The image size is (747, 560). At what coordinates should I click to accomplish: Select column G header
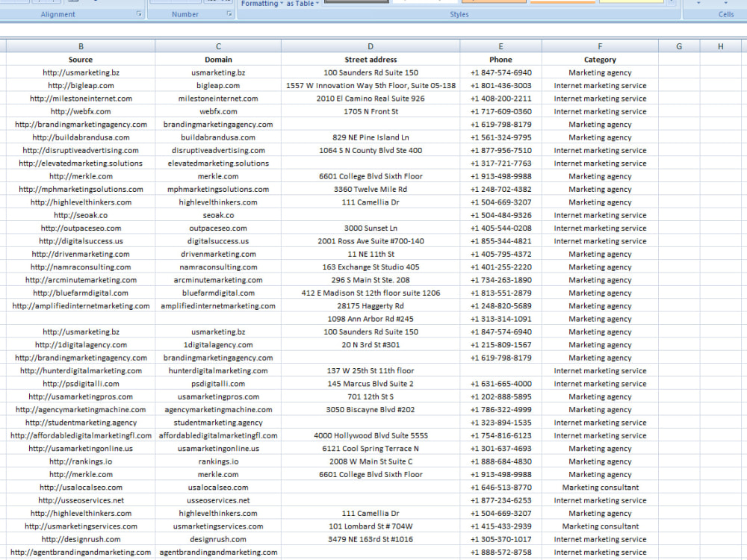[679, 46]
